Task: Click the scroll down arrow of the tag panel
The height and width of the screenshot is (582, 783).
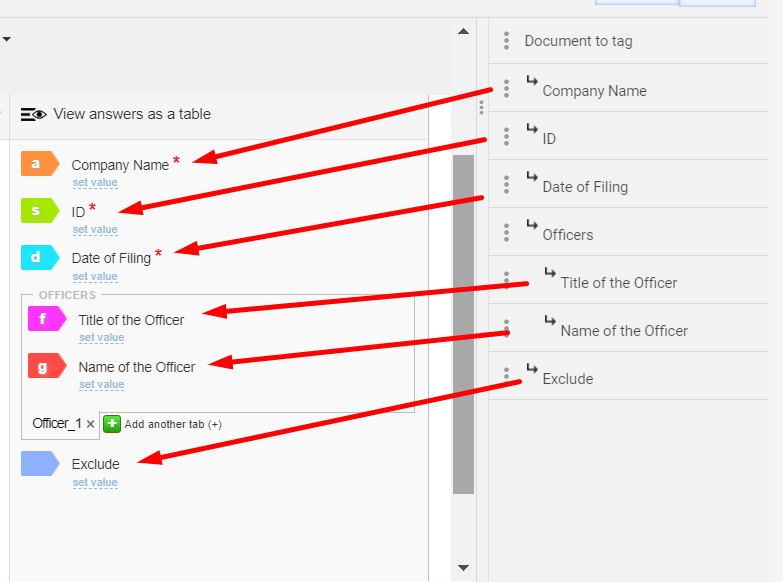Action: [x=463, y=568]
